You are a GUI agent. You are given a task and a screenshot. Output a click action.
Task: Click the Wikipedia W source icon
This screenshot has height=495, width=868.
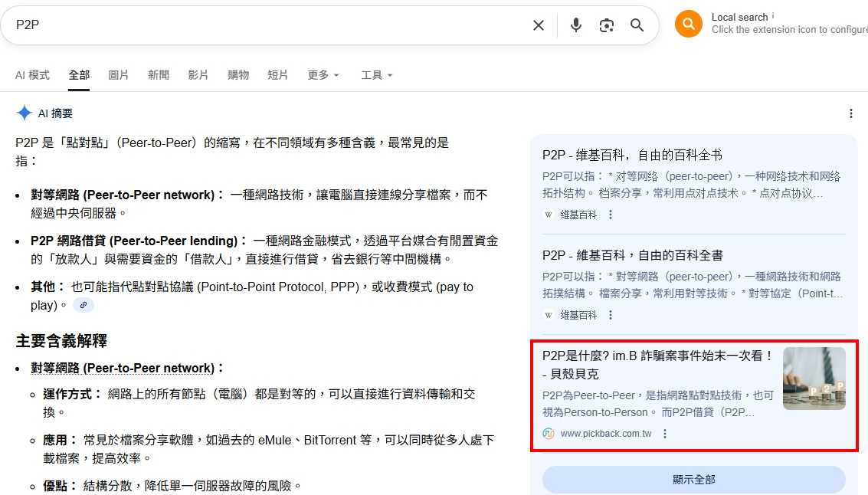tap(549, 215)
